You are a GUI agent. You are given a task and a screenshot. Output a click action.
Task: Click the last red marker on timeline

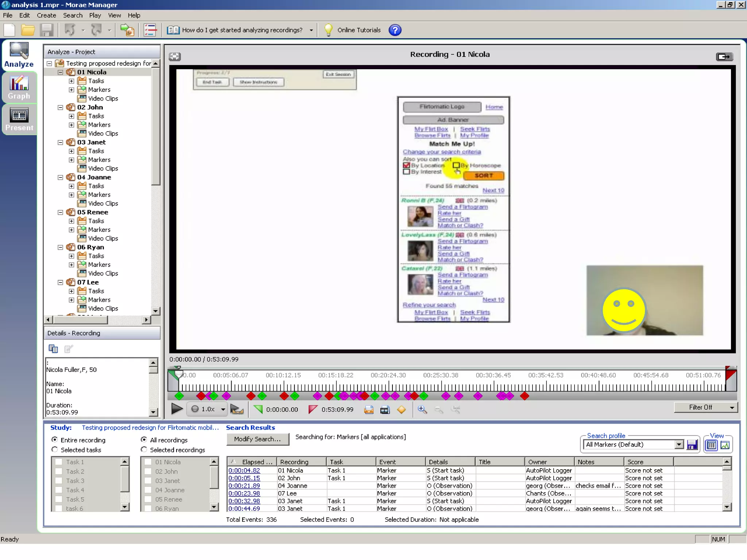[525, 396]
